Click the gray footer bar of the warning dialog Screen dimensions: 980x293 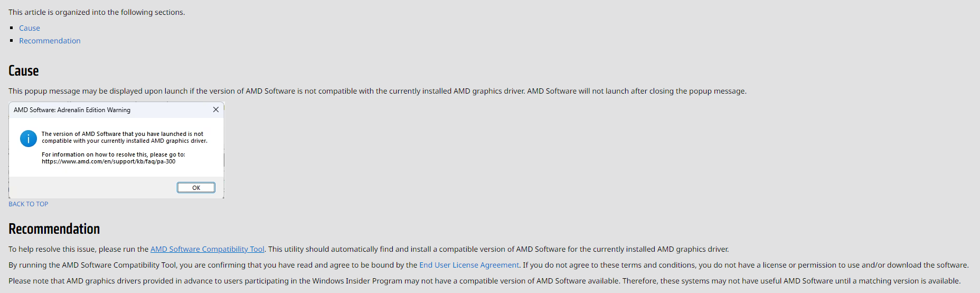point(90,188)
